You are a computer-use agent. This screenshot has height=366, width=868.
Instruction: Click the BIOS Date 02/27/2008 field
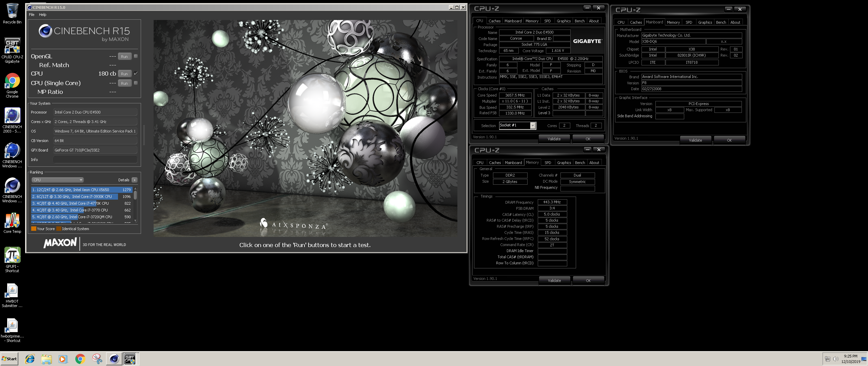click(x=692, y=89)
